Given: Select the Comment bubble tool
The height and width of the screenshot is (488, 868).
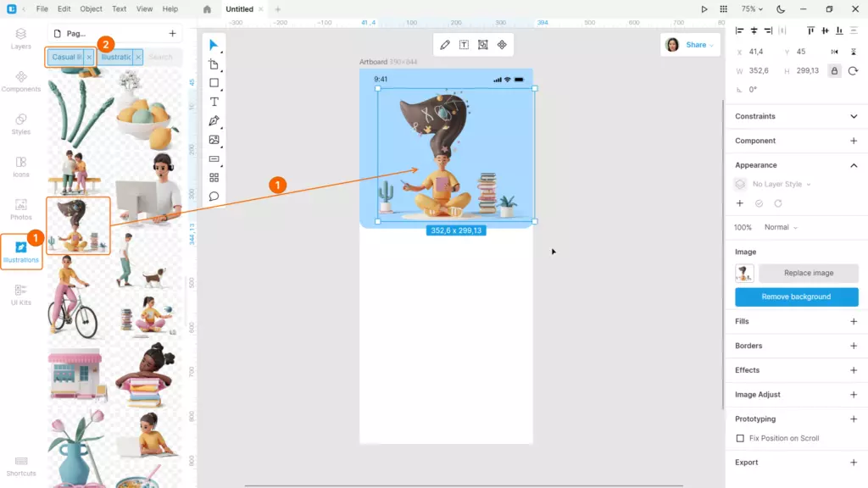Looking at the screenshot, I should [x=214, y=197].
